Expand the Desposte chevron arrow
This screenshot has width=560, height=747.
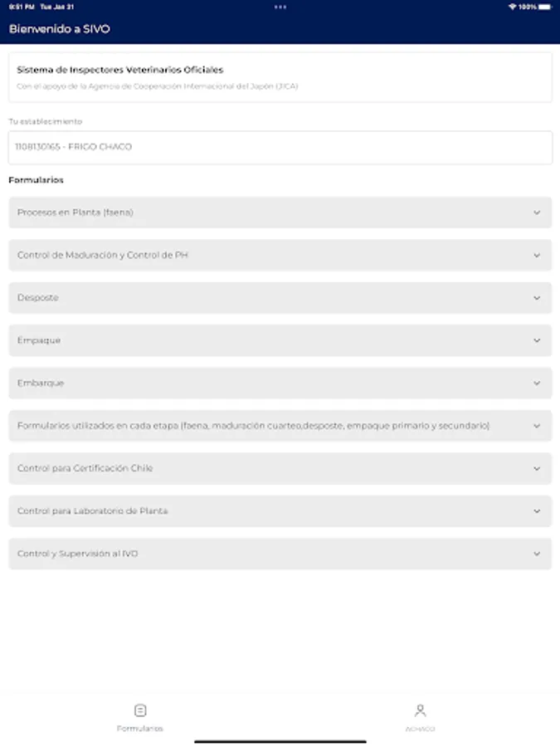537,298
